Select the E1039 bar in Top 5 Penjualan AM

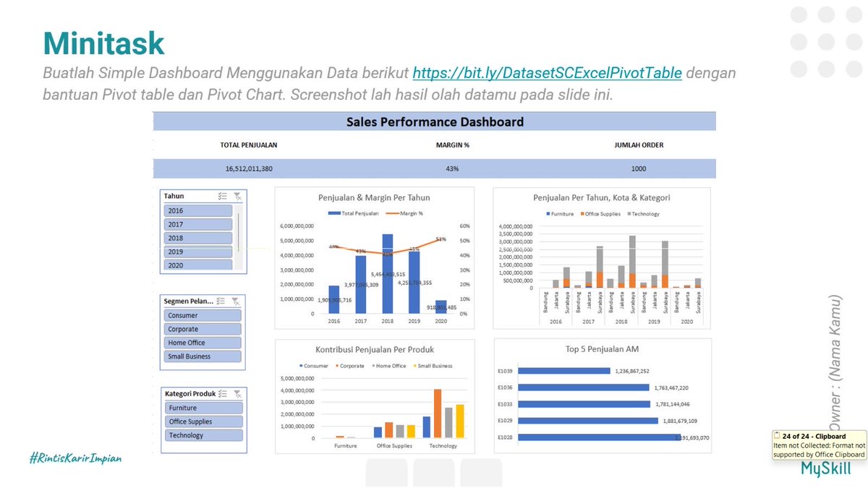pyautogui.click(x=565, y=371)
